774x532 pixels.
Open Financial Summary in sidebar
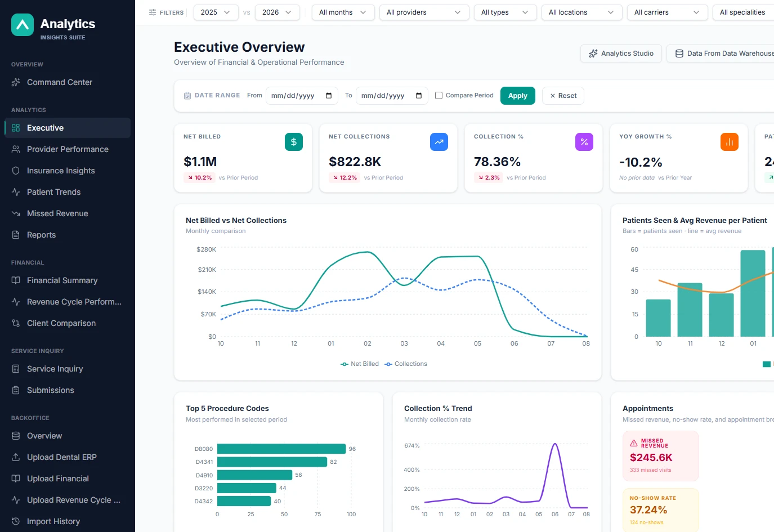[x=68, y=280]
